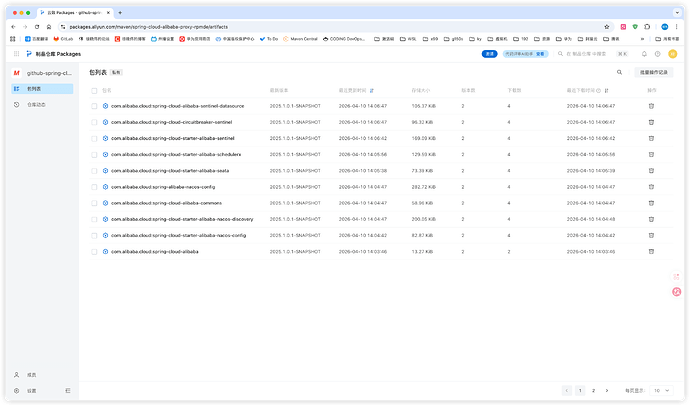Viewport: 690px width, 405px height.
Task: Click the Packages logo icon
Action: [x=29, y=54]
